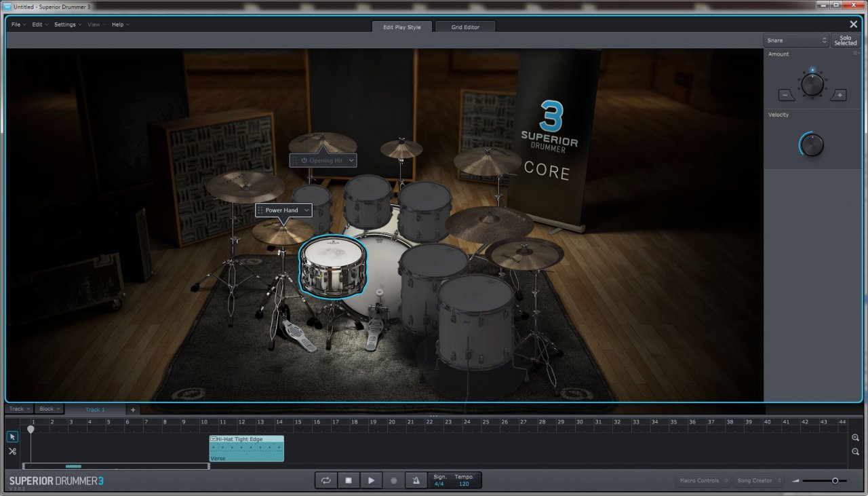This screenshot has width=868, height=496.
Task: Click the time signature 4/4 value
Action: [x=439, y=484]
